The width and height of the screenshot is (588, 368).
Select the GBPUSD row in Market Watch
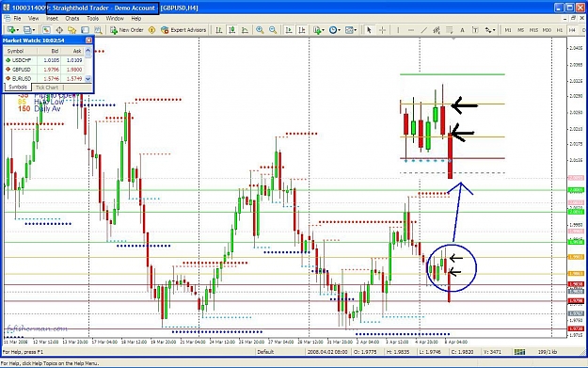click(x=44, y=70)
